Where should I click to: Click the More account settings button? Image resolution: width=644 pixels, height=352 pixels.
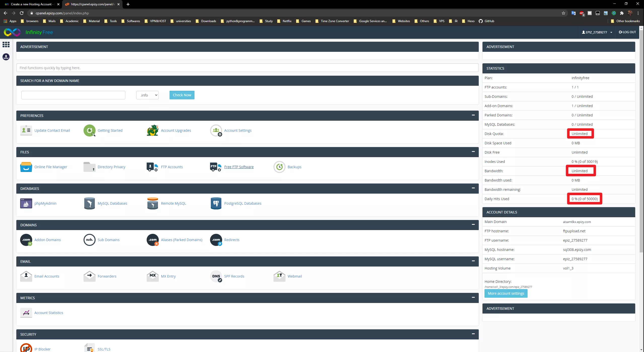coord(506,293)
